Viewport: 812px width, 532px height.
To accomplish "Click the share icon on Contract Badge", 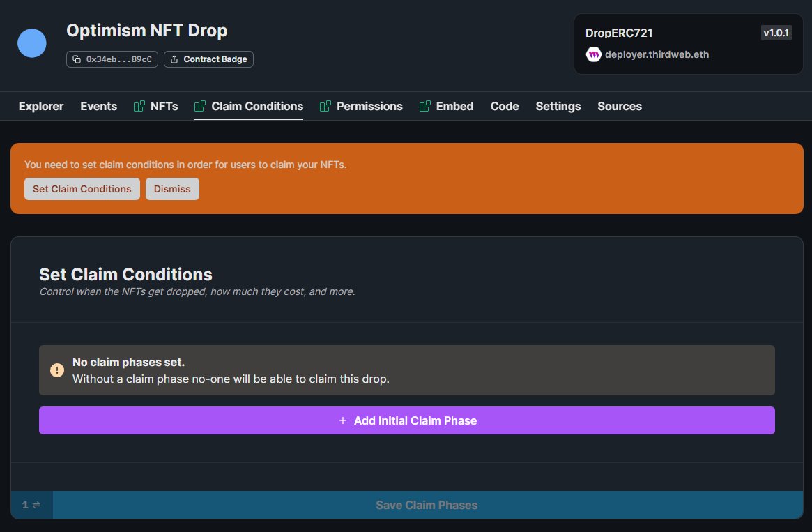I will pos(174,59).
